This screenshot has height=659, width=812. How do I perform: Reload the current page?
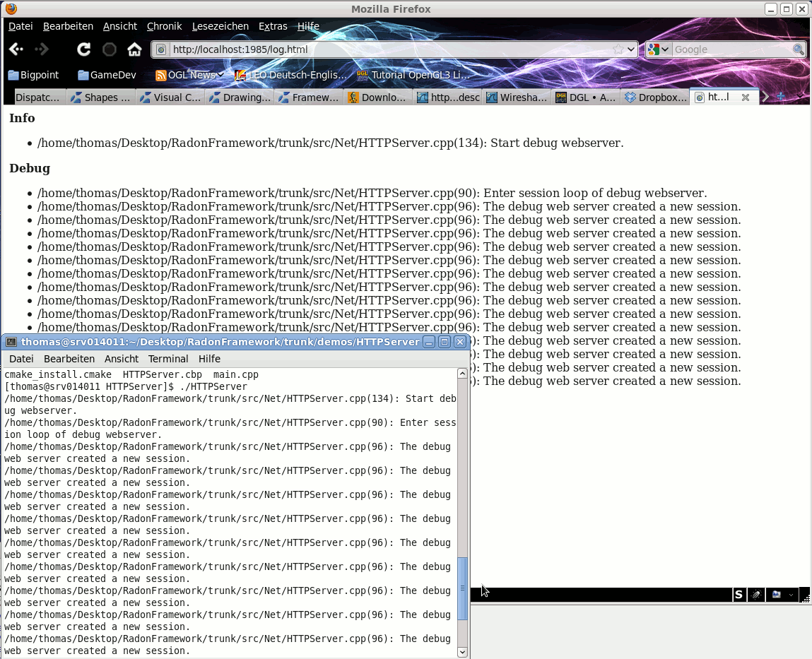83,49
